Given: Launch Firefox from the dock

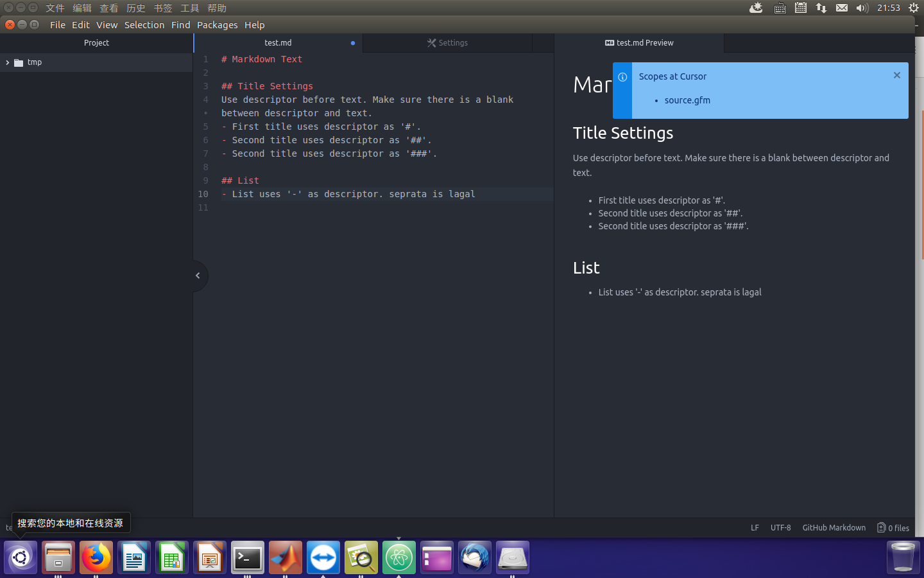Looking at the screenshot, I should coord(96,557).
